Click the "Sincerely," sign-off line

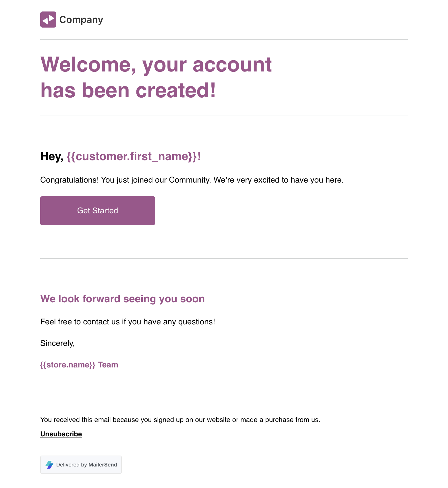(x=57, y=343)
